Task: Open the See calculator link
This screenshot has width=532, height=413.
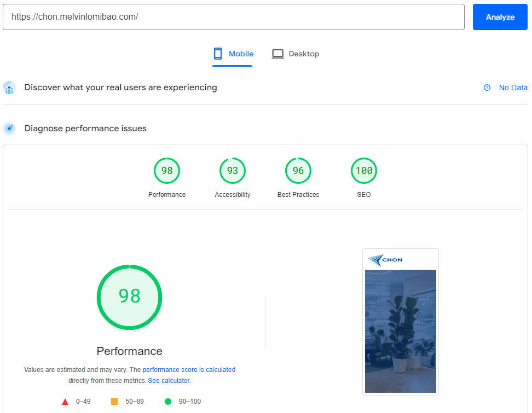Action: point(169,380)
